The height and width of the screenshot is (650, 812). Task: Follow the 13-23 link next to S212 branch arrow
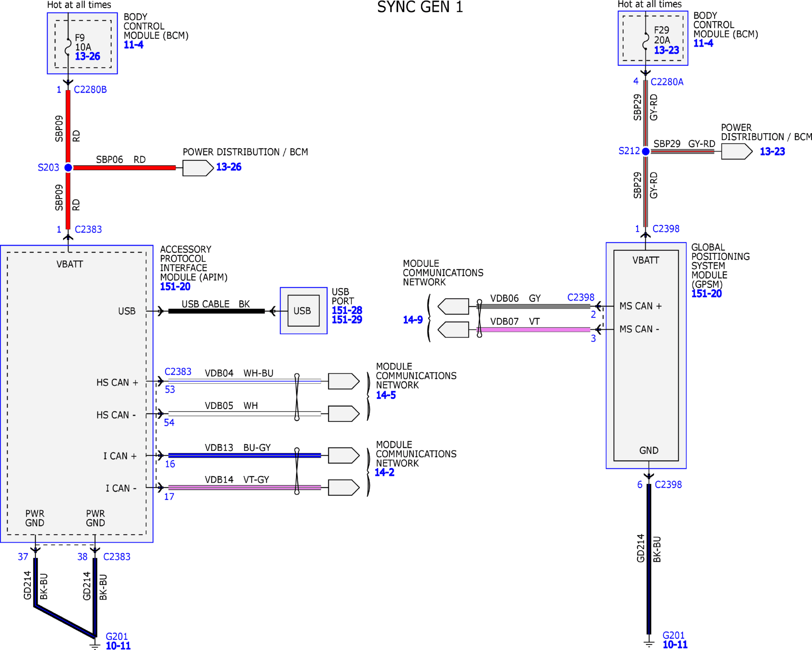pos(772,151)
